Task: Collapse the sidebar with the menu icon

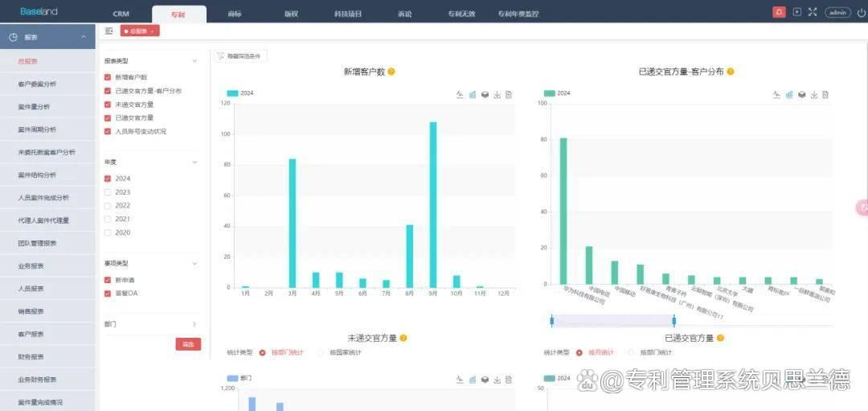Action: pos(109,31)
